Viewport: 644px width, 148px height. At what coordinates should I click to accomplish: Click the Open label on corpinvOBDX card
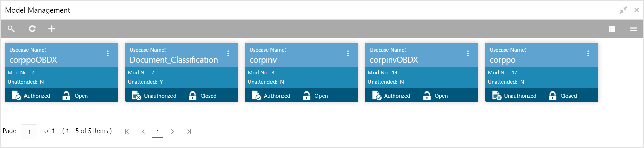441,96
